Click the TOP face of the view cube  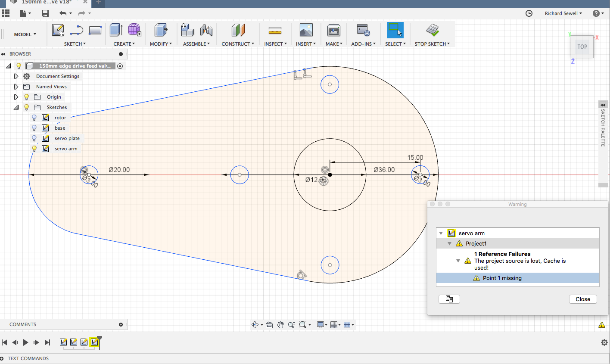coord(582,47)
